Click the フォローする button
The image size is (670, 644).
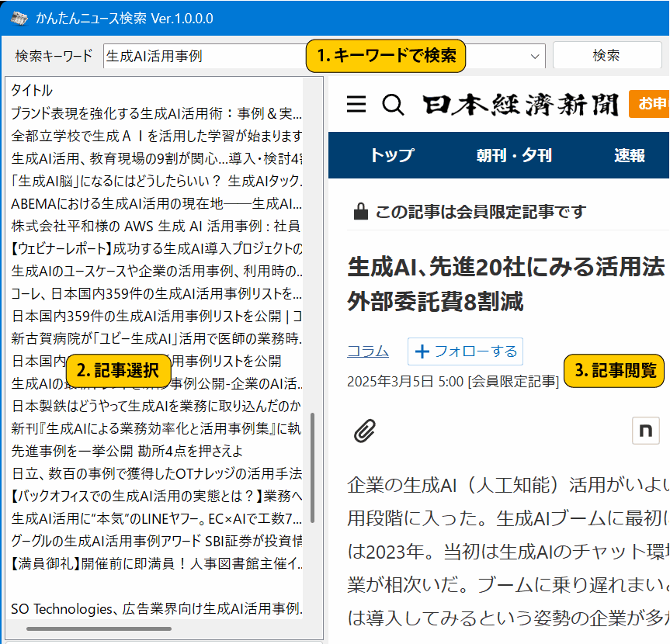(466, 351)
